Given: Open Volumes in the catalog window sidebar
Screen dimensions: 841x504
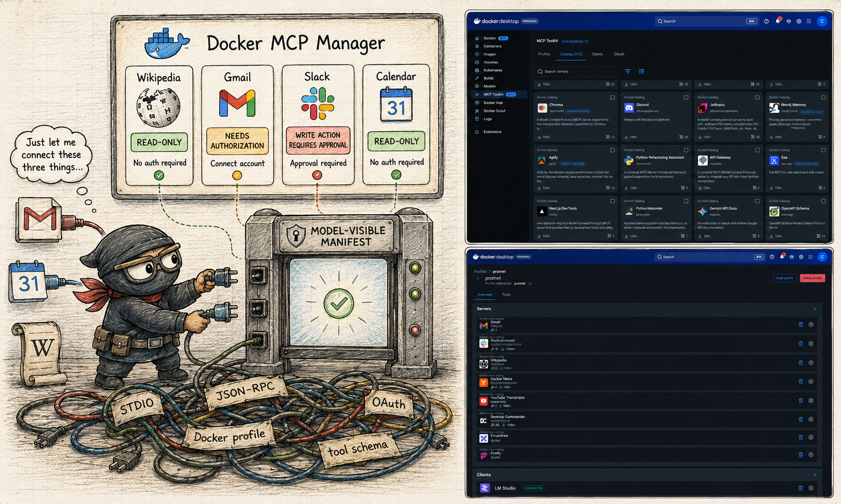Looking at the screenshot, I should 490,62.
